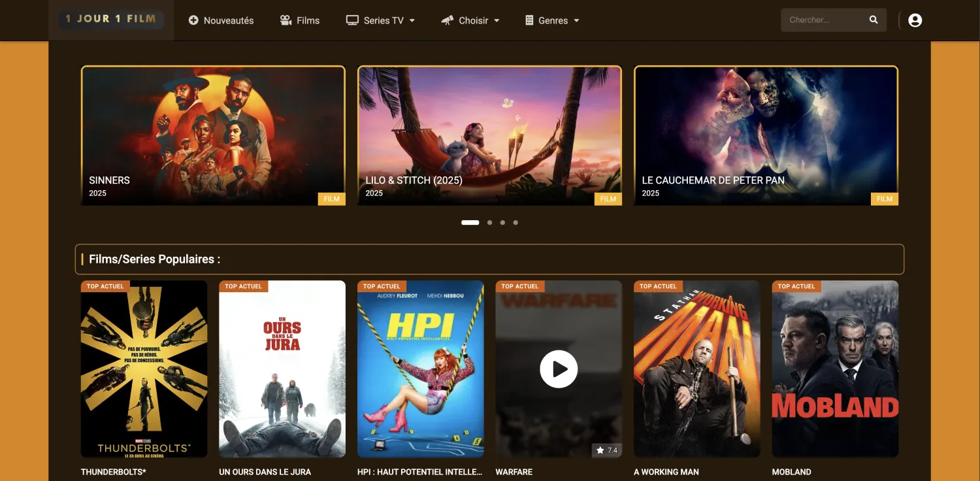Select the fourth carousel pagination dot

[x=515, y=222]
